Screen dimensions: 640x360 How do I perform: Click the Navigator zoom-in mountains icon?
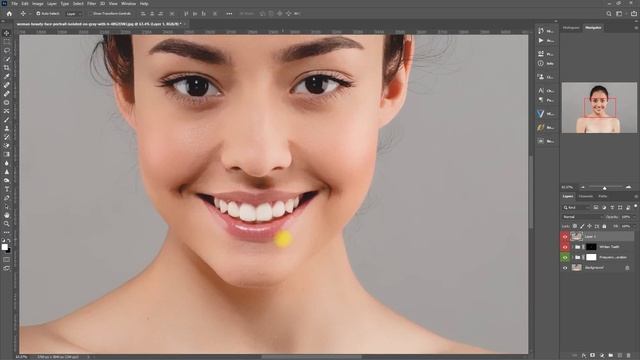point(629,187)
